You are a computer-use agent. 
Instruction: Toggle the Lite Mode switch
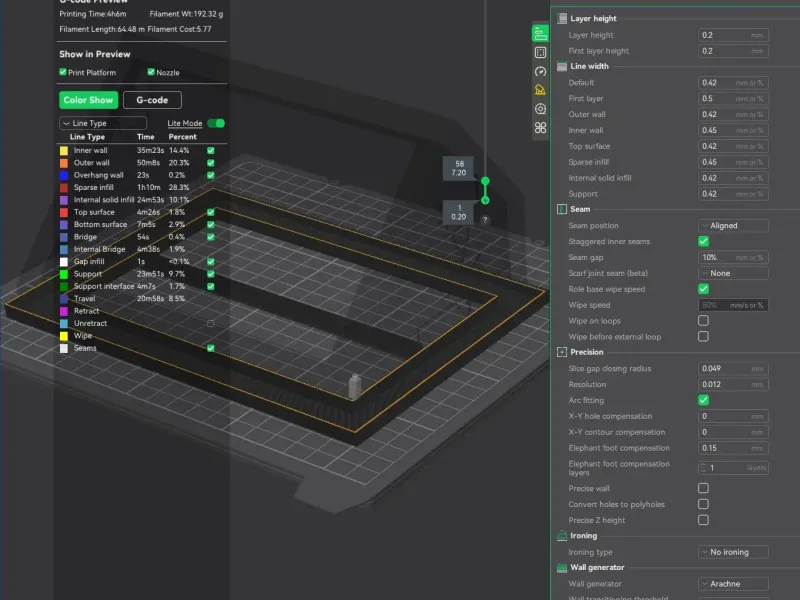tap(216, 123)
